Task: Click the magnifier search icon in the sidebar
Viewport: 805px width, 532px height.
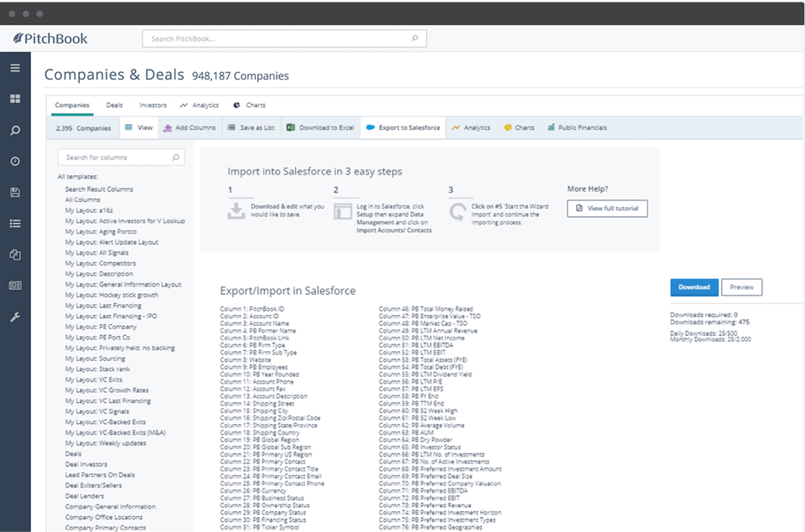Action: (x=15, y=131)
